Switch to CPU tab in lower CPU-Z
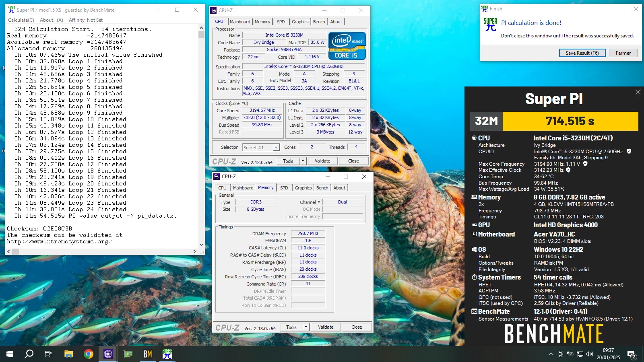644x362 pixels. pyautogui.click(x=223, y=188)
